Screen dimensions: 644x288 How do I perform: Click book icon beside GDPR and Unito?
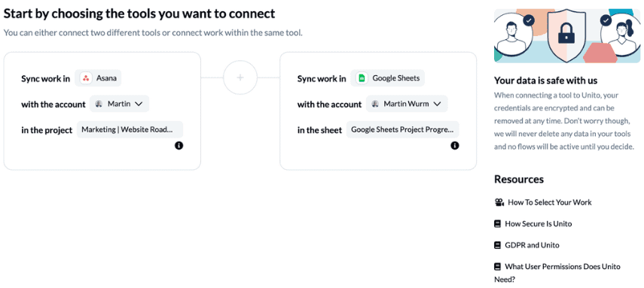point(497,245)
